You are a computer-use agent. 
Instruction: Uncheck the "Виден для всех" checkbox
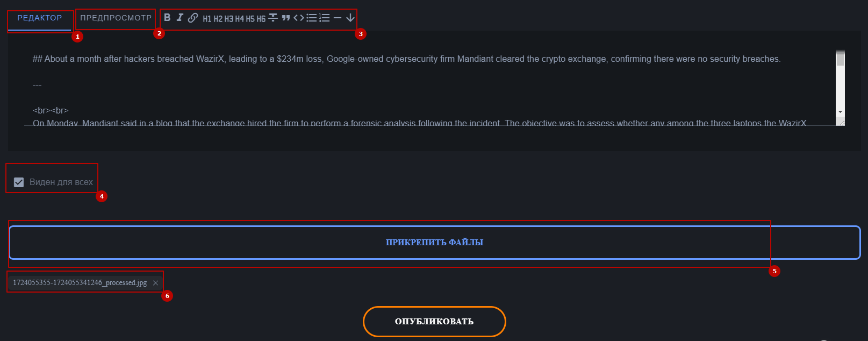19,182
